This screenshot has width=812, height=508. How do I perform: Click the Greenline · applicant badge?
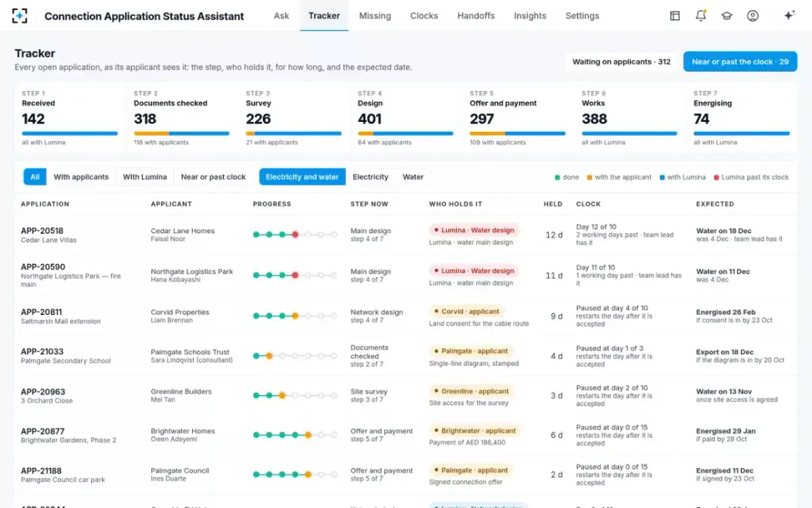click(472, 391)
